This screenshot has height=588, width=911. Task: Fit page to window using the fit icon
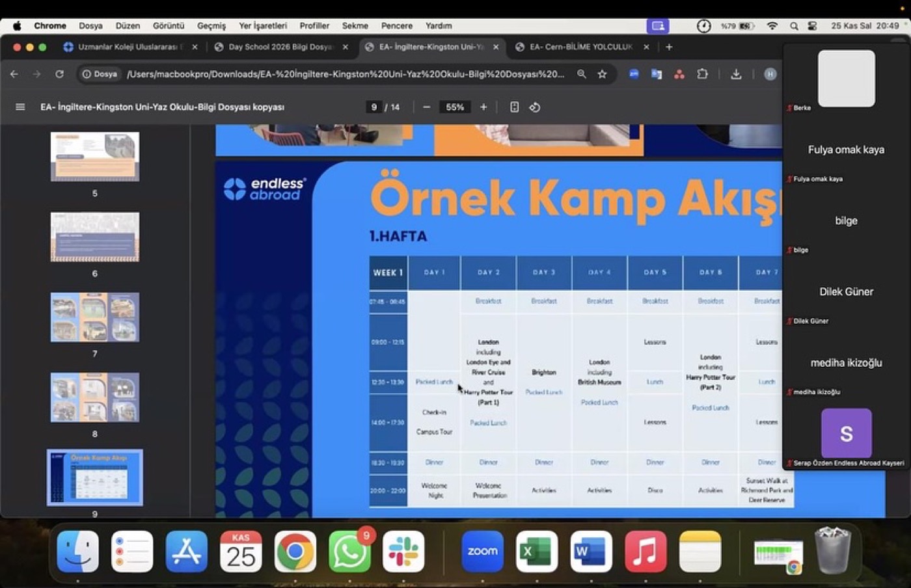[x=514, y=107]
